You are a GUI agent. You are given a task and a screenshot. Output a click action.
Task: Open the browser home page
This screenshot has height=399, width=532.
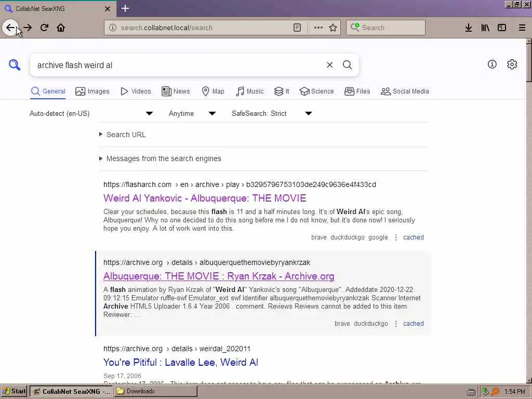point(61,28)
